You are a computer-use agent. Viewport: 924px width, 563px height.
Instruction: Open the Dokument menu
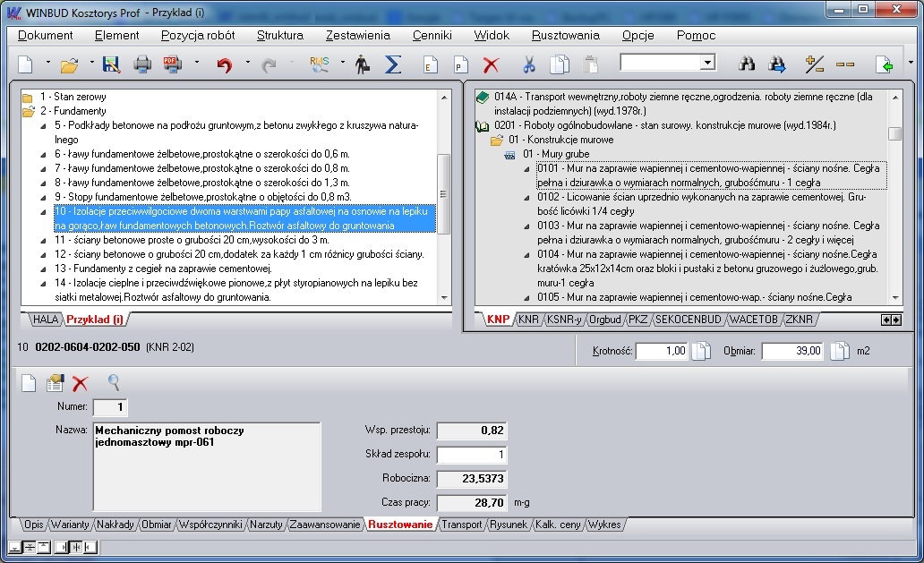46,35
